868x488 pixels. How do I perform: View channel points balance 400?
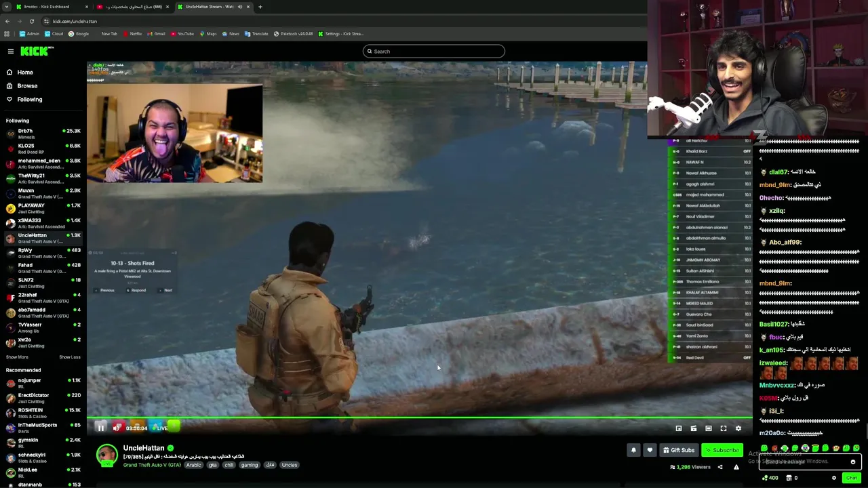coord(770,478)
